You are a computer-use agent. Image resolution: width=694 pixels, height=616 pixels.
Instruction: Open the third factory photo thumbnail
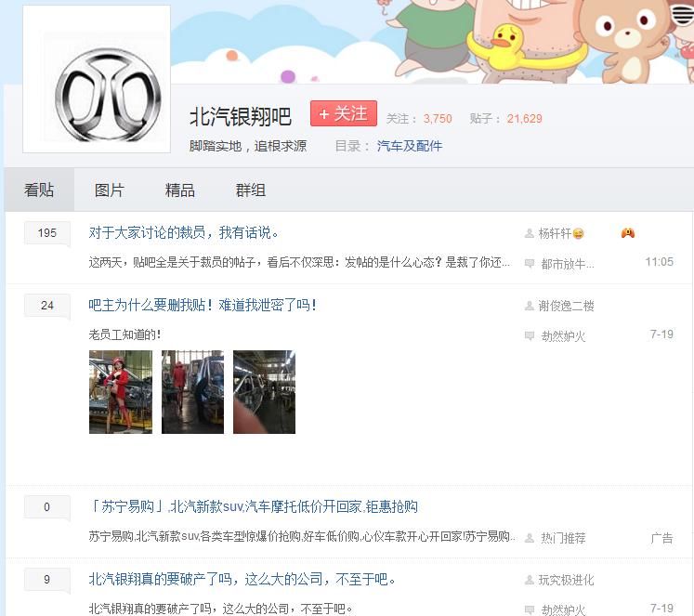(x=264, y=392)
